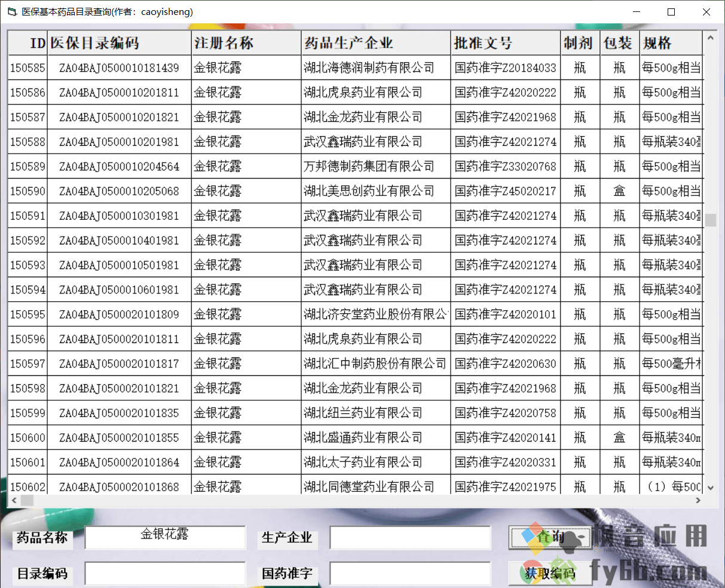Select approval number 国药准字Z42020630
This screenshot has height=588, width=725.
pos(506,364)
